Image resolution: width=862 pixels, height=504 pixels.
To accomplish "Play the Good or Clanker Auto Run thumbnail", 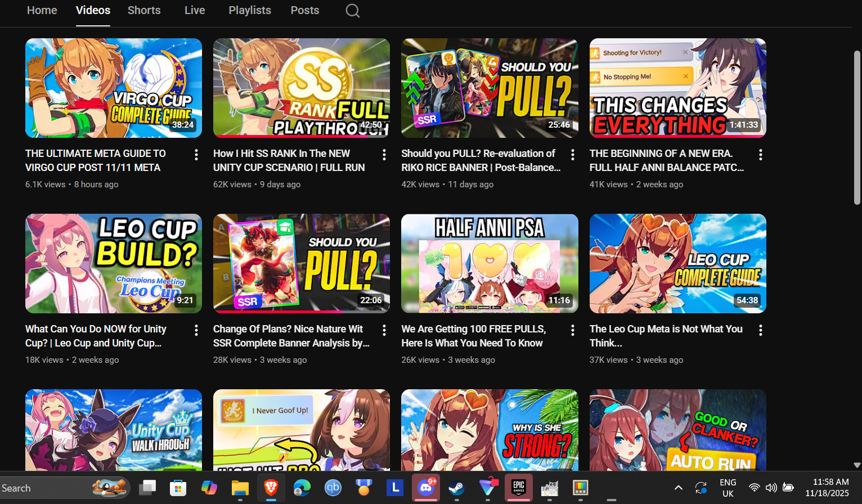I will pyautogui.click(x=678, y=430).
